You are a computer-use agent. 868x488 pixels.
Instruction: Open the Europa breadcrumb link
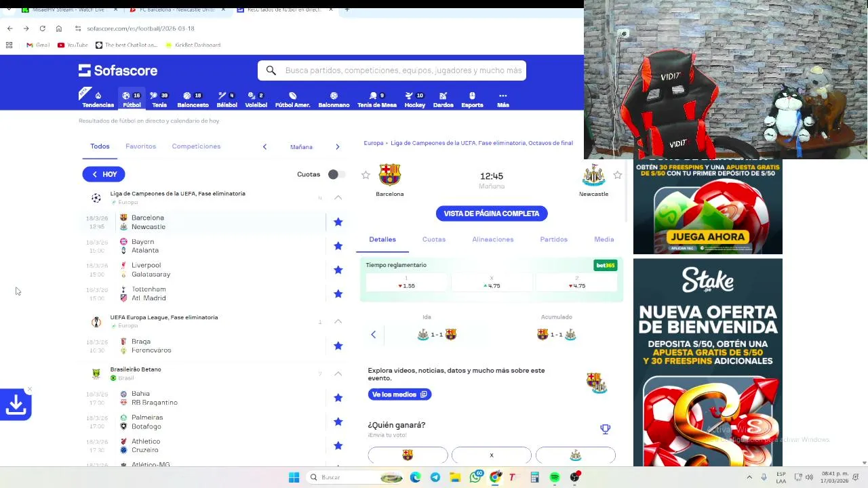coord(374,143)
